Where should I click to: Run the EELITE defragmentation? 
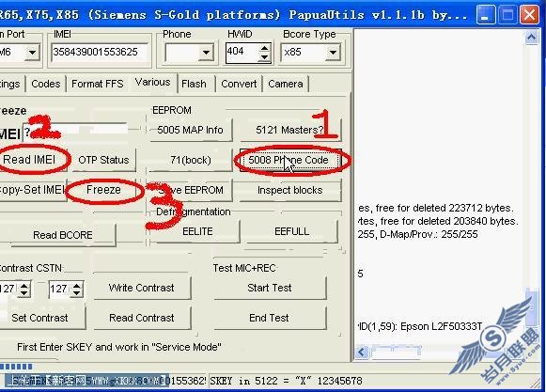point(197,231)
